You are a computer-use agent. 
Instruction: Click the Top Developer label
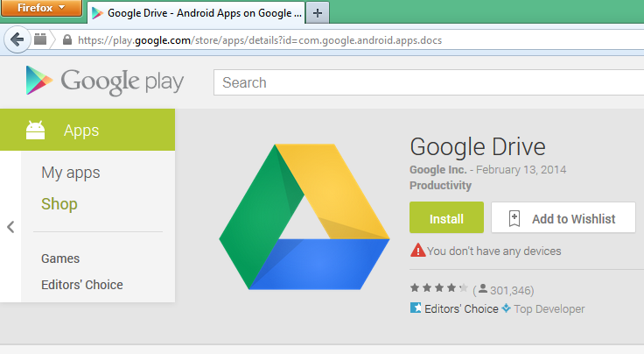[x=549, y=309]
